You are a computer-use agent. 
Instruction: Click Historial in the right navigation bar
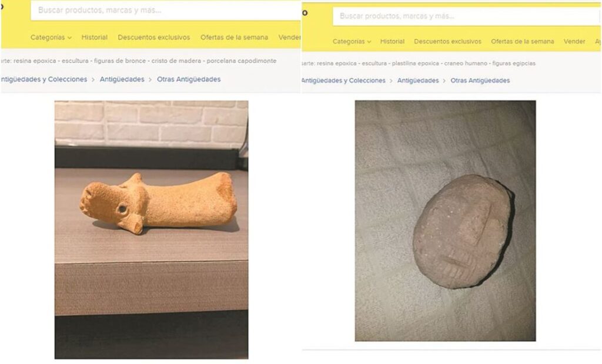click(392, 42)
